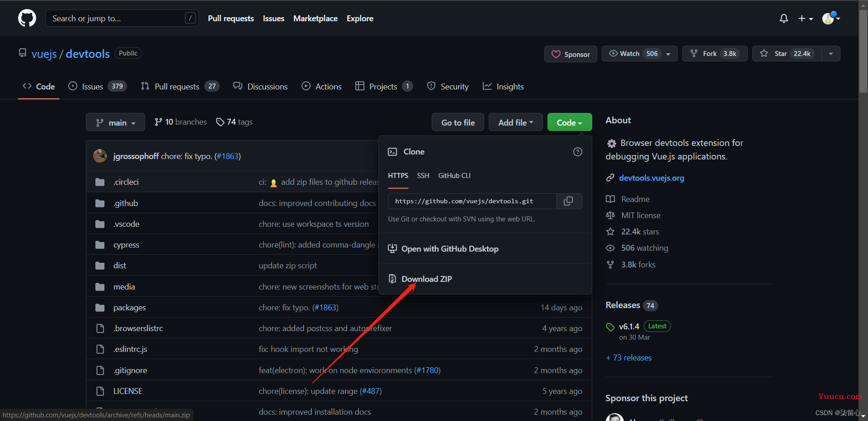Click the .eslintrc.js file icon
Viewport: 868px width, 421px height.
click(100, 349)
